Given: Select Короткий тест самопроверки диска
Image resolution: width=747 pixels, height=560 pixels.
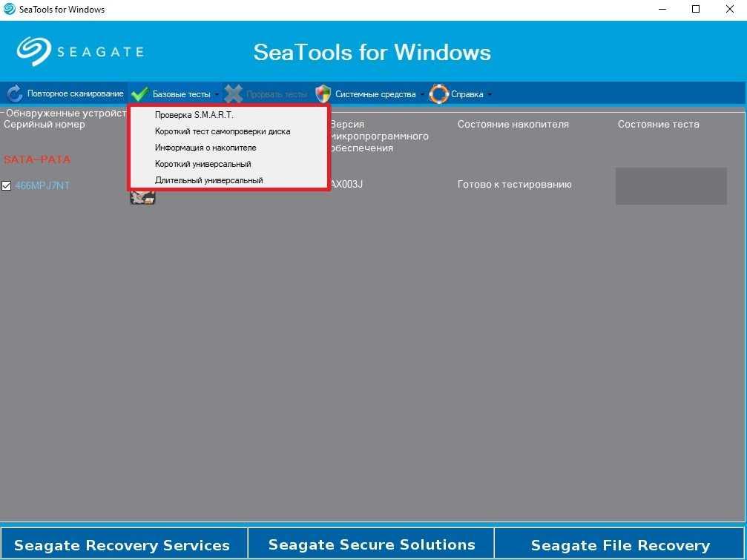Looking at the screenshot, I should tap(228, 131).
